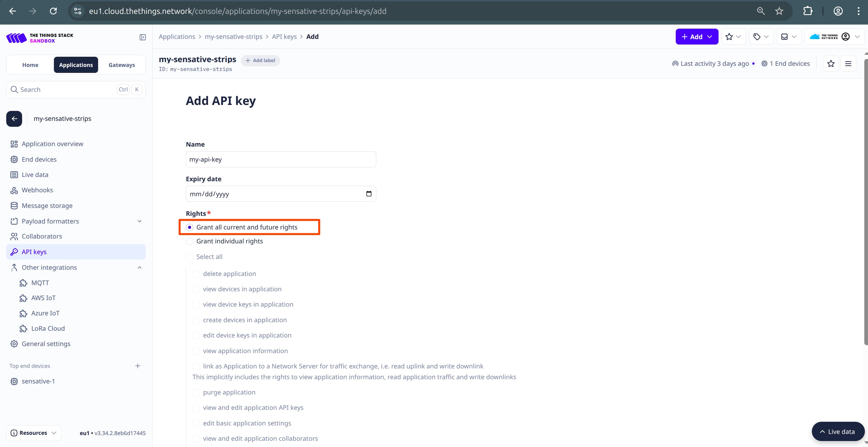Check the Select all rights checkbox
Viewport: 868px width, 447px height.
click(x=190, y=256)
